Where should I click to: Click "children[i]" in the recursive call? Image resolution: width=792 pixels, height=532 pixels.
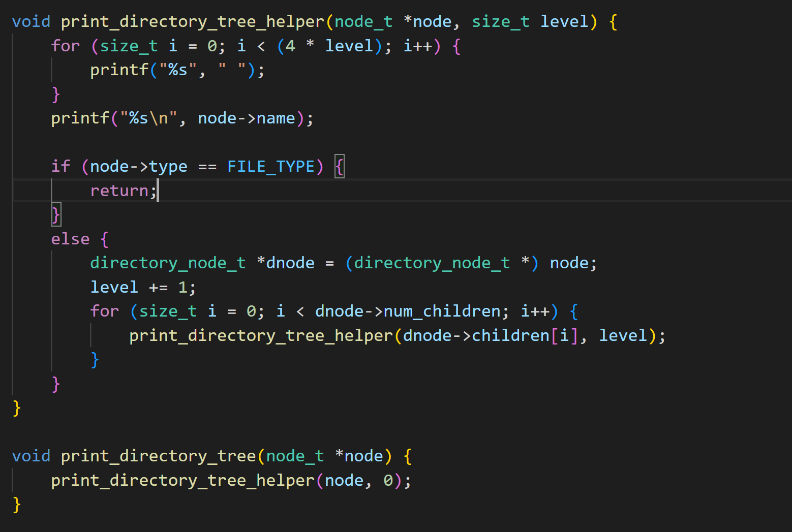525,335
